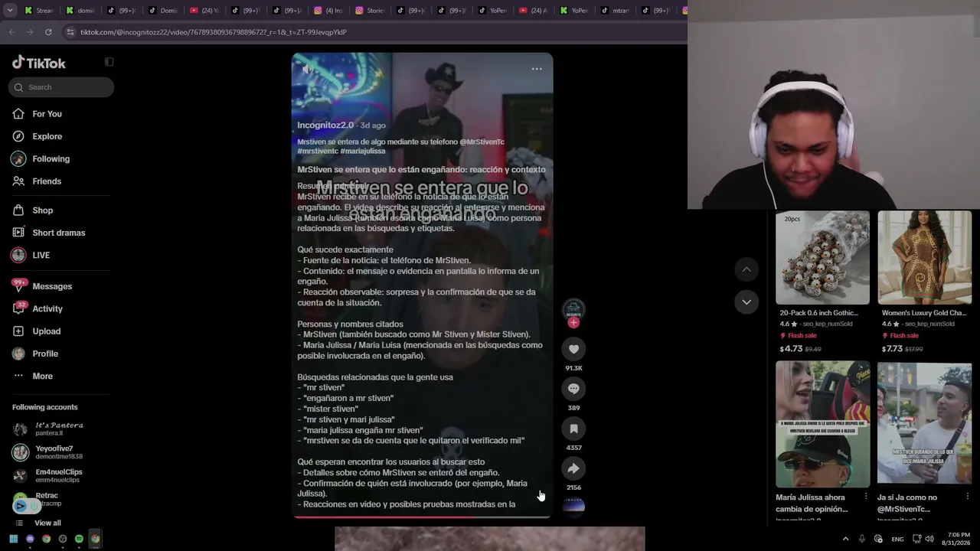
Task: Go to the previous video
Action: [746, 269]
